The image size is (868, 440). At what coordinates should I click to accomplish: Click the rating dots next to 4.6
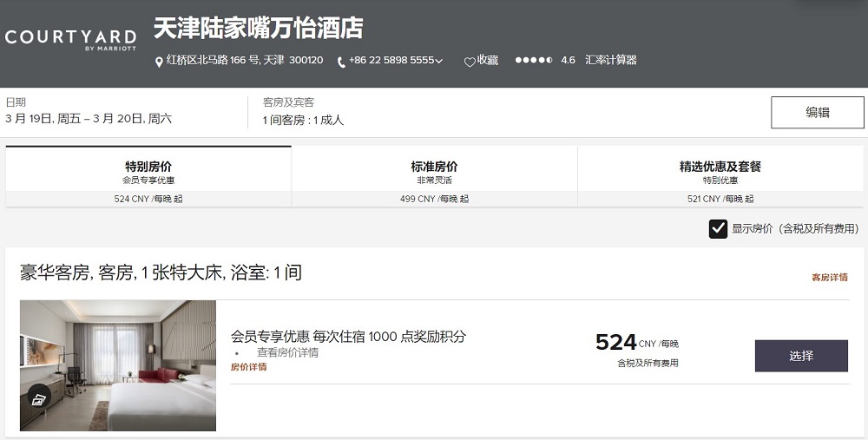534,60
